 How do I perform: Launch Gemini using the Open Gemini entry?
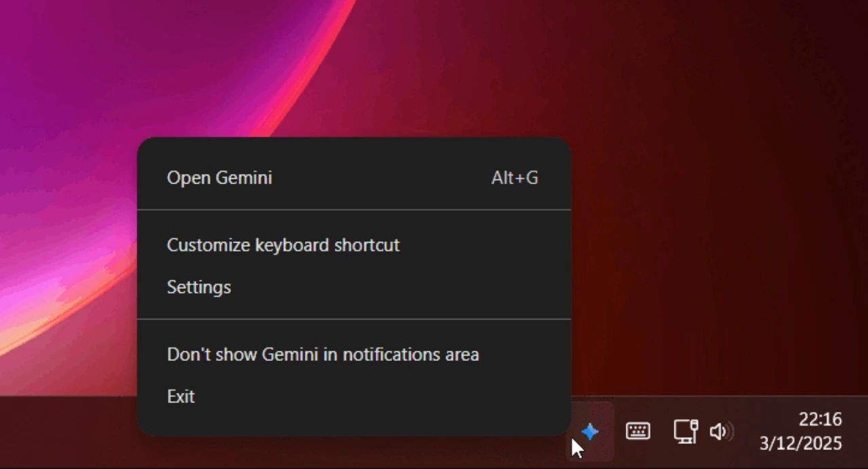click(x=219, y=177)
